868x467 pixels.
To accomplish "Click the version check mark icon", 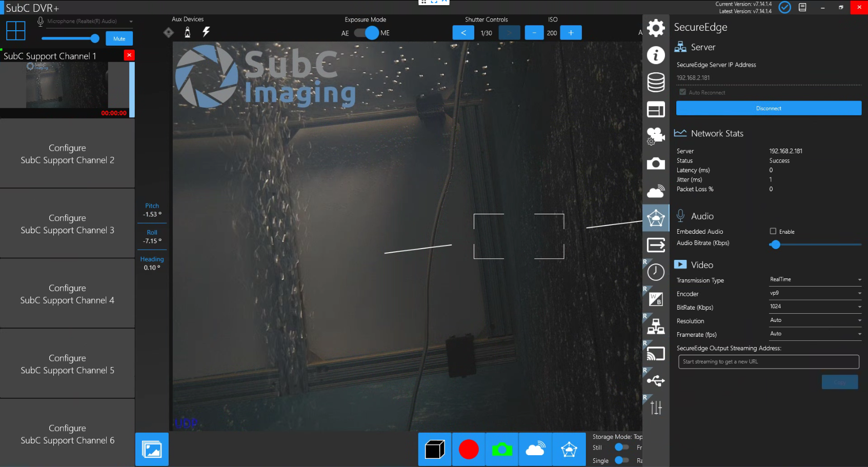I will click(784, 7).
